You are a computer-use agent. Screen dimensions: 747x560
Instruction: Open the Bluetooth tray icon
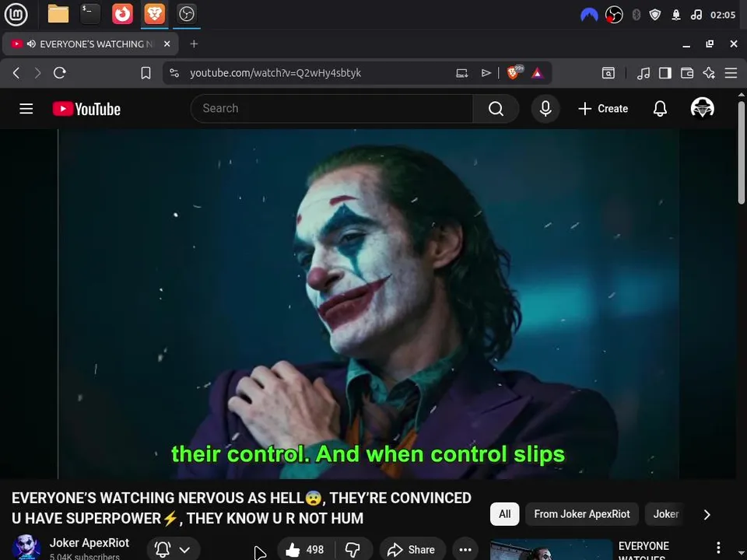click(x=636, y=15)
